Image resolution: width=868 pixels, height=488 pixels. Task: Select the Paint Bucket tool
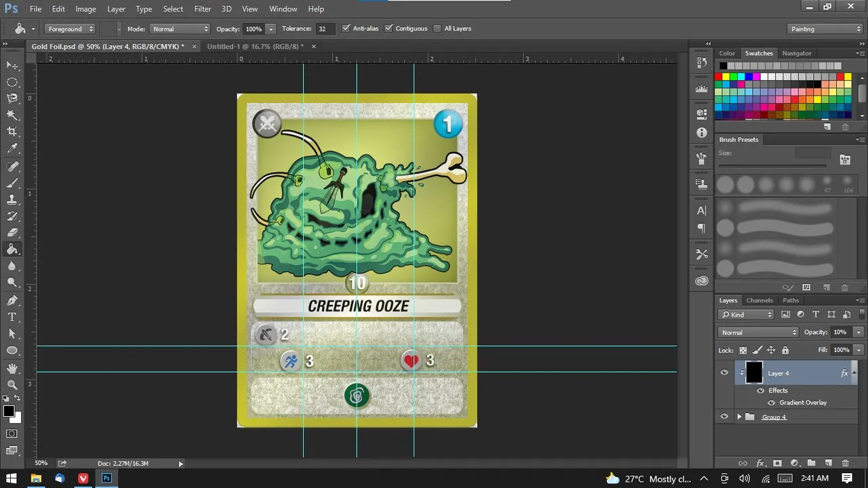click(x=12, y=249)
